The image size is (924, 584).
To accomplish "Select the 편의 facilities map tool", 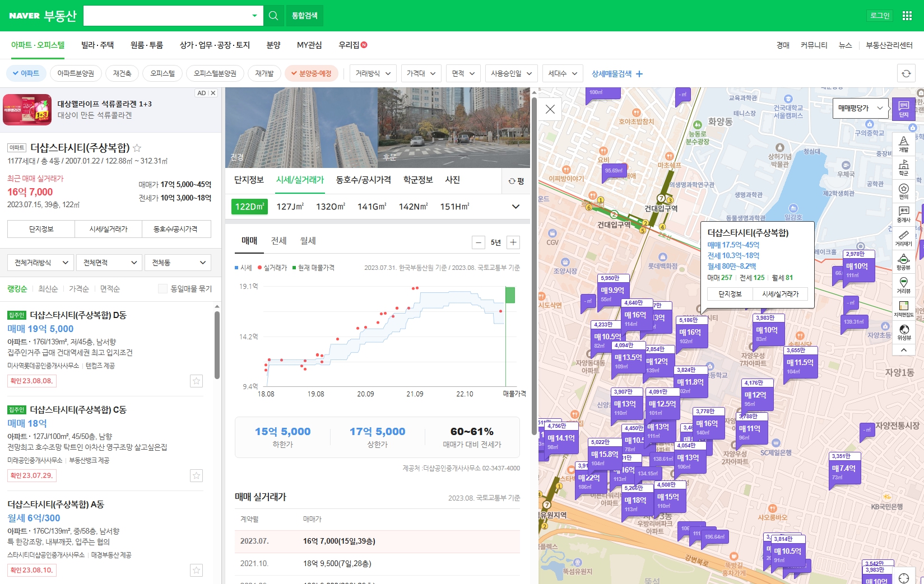I will click(x=904, y=191).
